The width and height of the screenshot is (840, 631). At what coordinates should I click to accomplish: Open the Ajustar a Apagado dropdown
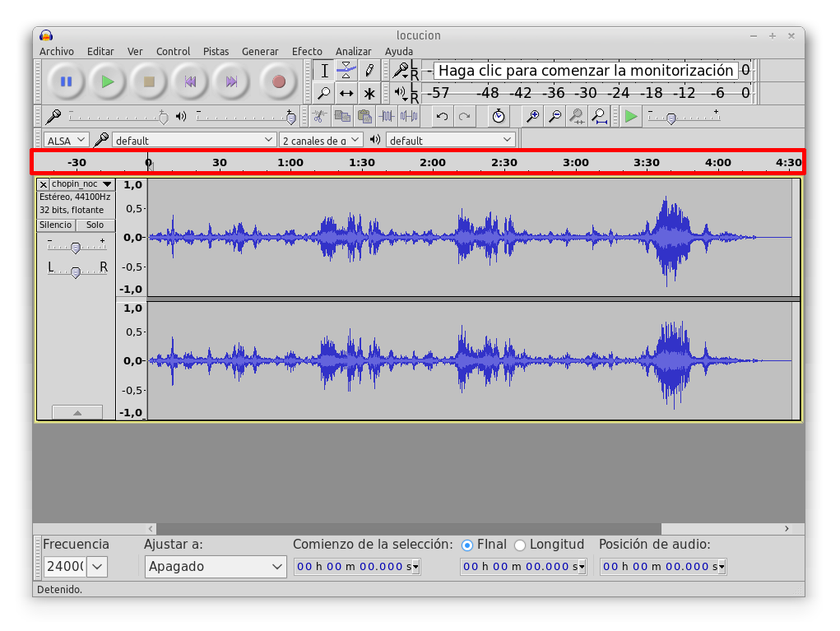[x=216, y=566]
